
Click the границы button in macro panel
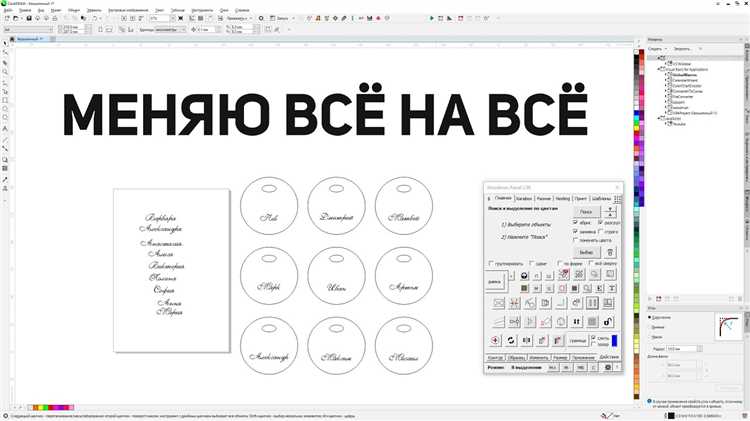[577, 341]
